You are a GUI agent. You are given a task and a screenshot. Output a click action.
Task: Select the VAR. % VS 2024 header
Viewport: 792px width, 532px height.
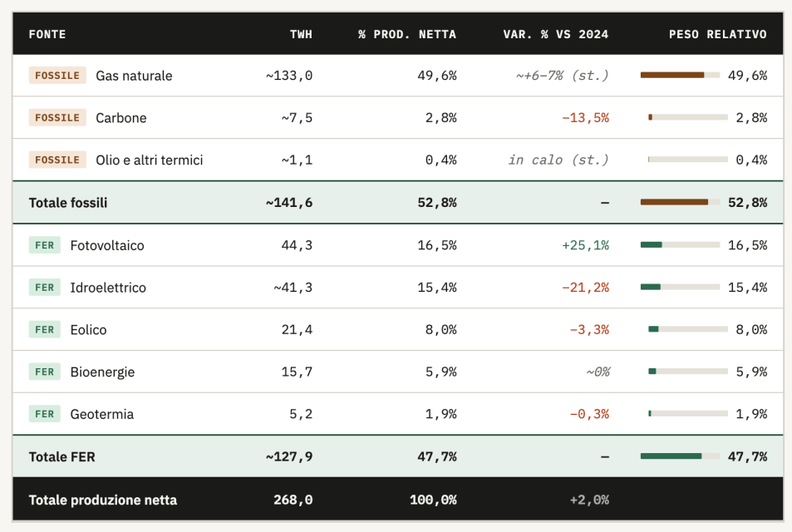tap(555, 34)
